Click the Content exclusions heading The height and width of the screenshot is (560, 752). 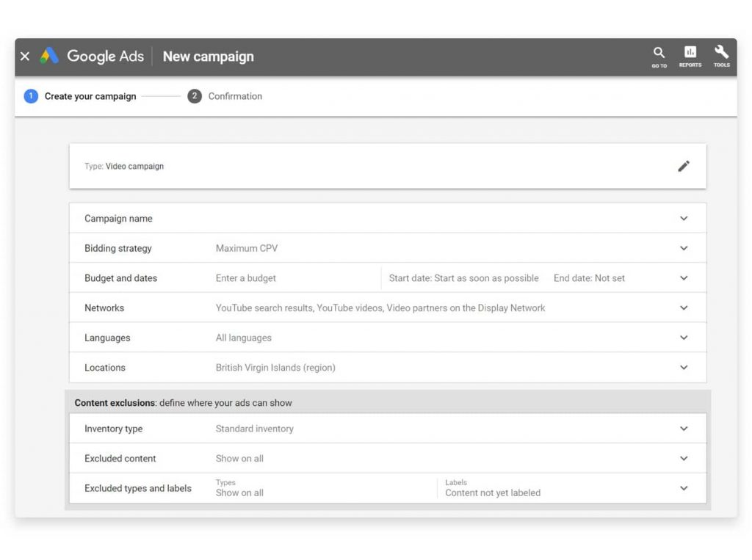pyautogui.click(x=183, y=403)
